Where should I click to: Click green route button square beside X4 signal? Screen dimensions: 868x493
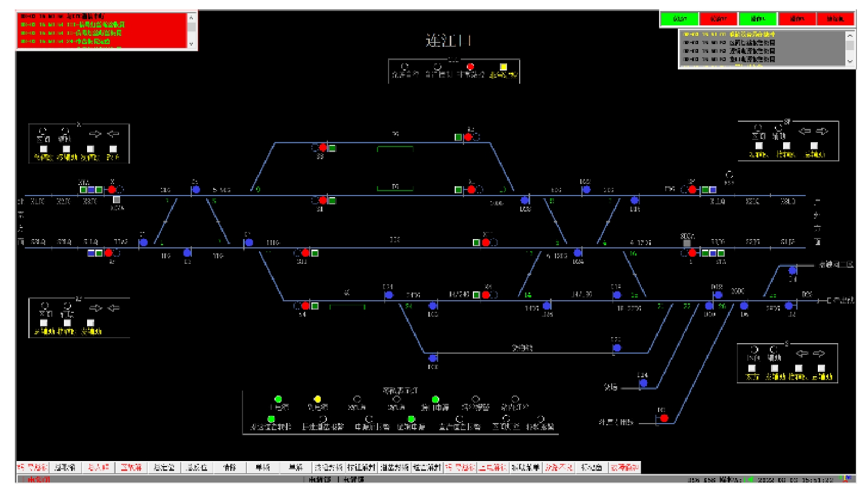(477, 295)
